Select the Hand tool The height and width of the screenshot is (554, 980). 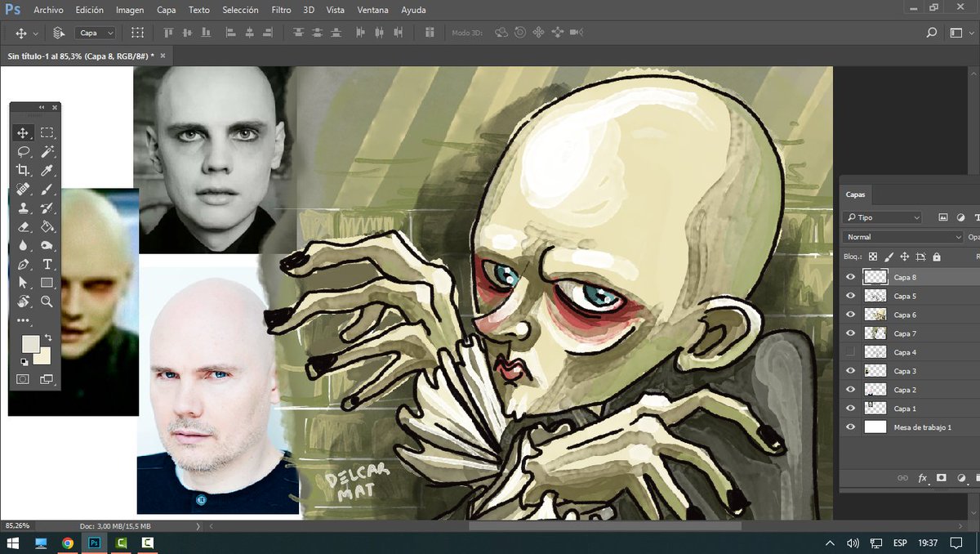(x=24, y=302)
